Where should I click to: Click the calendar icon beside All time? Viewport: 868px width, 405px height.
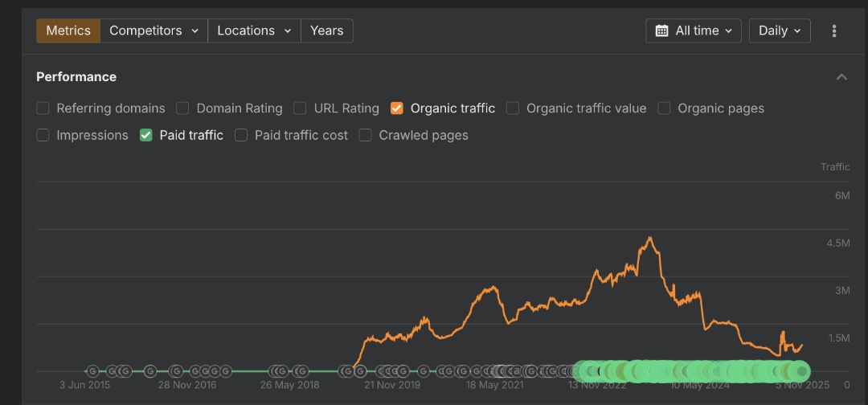pyautogui.click(x=661, y=31)
